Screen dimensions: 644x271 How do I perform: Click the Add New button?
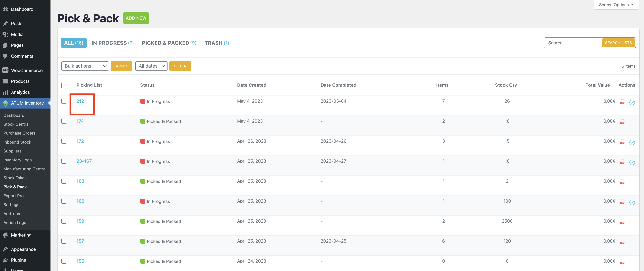[136, 18]
